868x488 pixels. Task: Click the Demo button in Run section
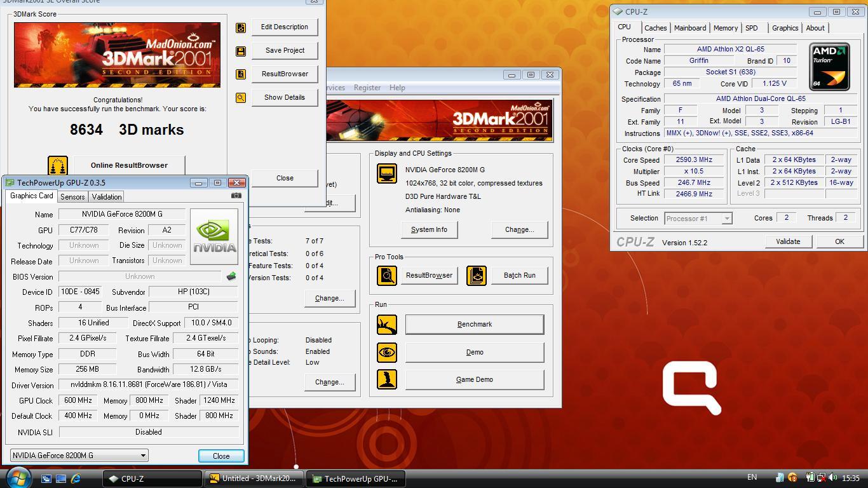(x=475, y=353)
